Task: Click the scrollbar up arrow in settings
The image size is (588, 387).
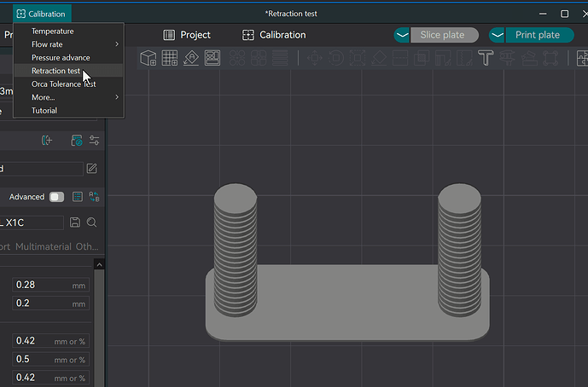Action: pos(99,265)
